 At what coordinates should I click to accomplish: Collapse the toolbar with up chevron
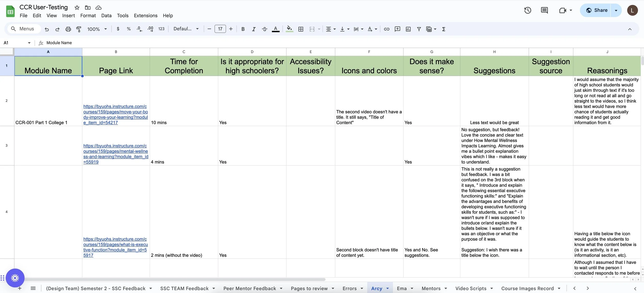coord(630,29)
